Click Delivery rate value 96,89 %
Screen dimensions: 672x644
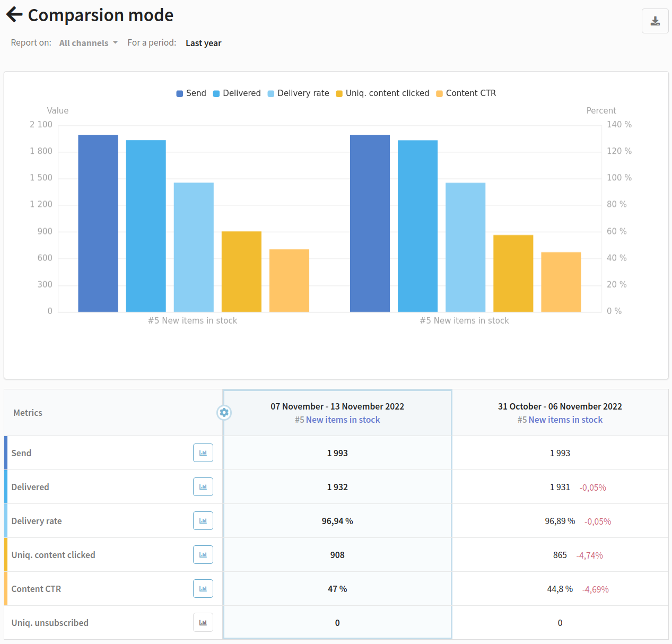[x=560, y=521]
